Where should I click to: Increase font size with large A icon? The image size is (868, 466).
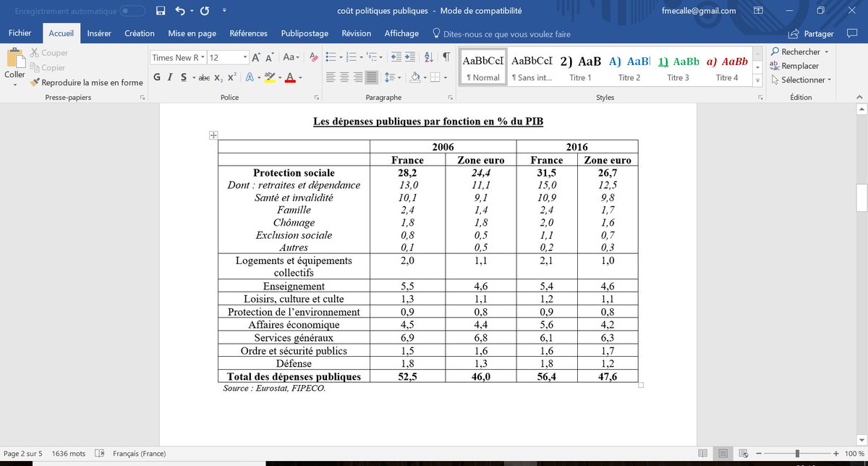(257, 57)
